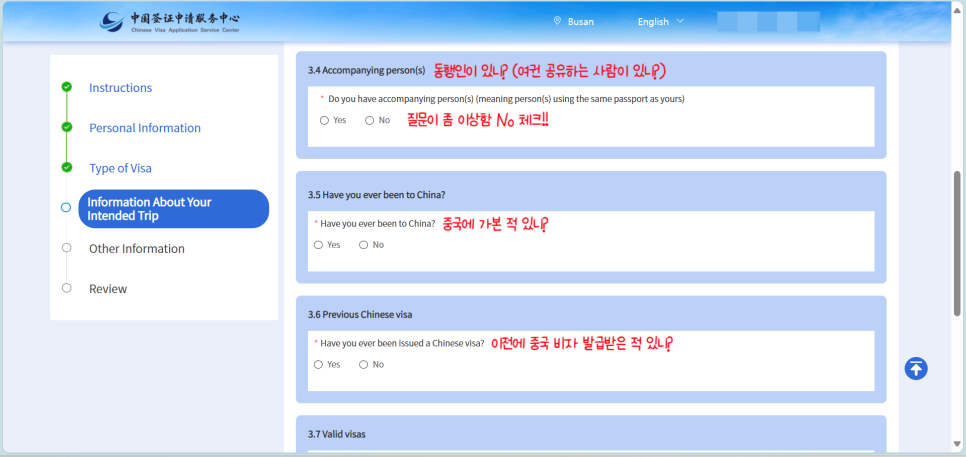Click the Chinese Visa Application Service Center logo
This screenshot has width=966, height=457.
tap(170, 22)
